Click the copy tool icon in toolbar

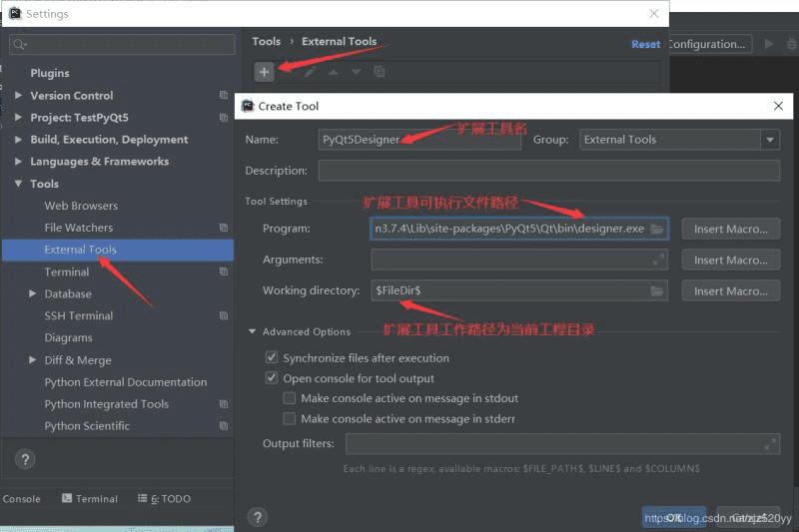pyautogui.click(x=380, y=72)
